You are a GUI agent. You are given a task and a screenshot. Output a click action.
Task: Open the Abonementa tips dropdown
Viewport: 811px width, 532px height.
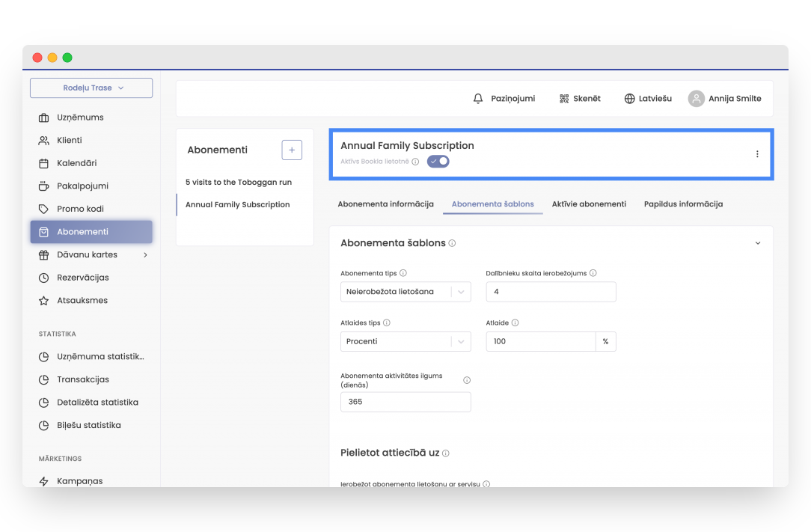tap(405, 292)
